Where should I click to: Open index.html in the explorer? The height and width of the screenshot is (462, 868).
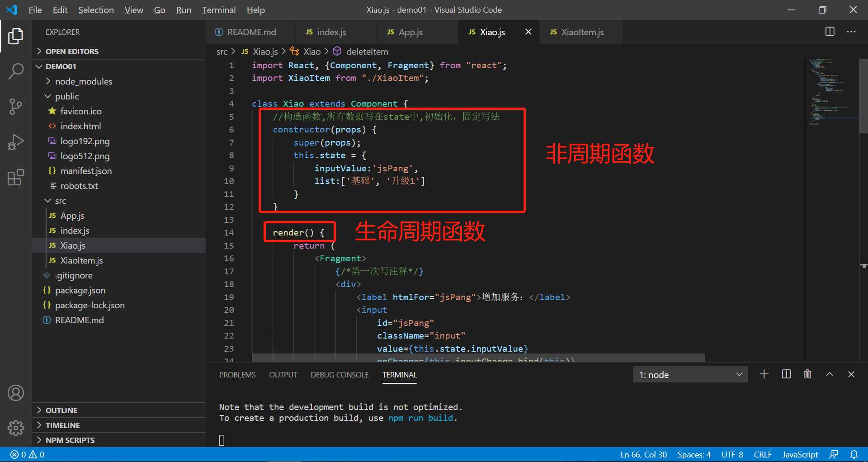pos(119,126)
